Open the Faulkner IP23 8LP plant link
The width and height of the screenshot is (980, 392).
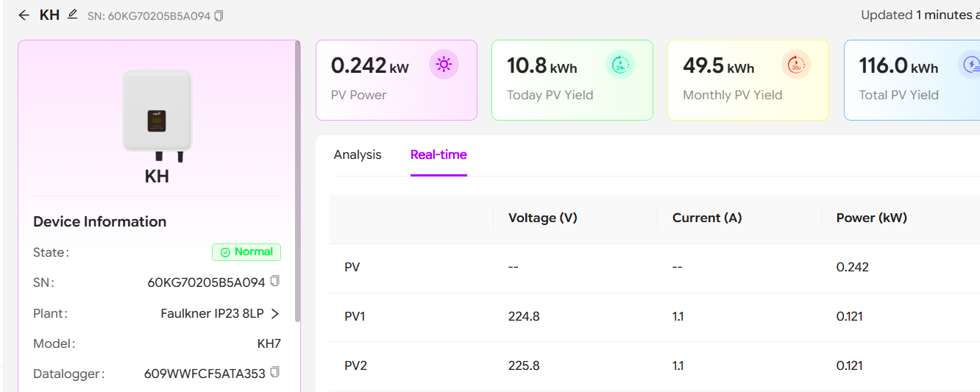[x=212, y=313]
